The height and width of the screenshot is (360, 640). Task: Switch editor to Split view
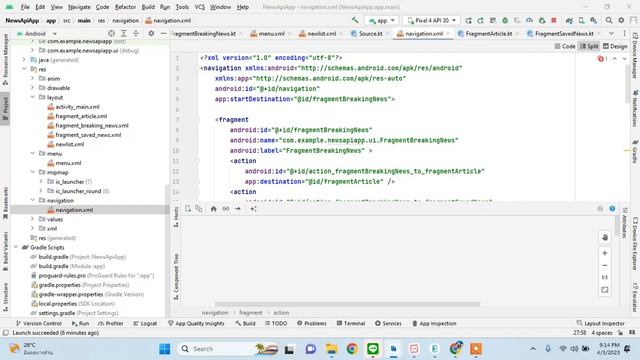tap(589, 46)
